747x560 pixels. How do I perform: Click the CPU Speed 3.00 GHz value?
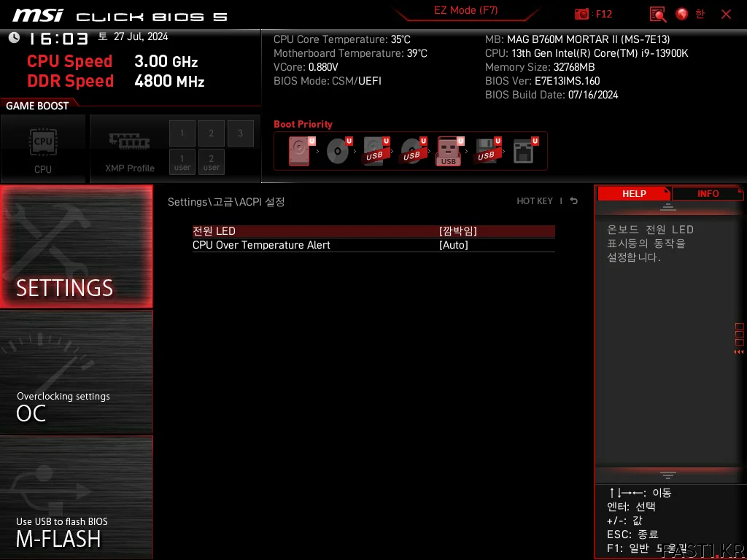coord(166,61)
